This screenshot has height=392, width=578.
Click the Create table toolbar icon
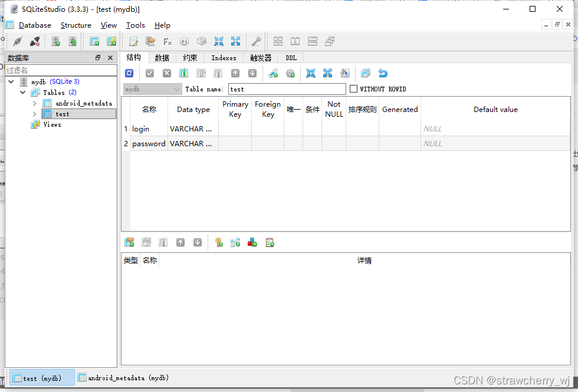(94, 41)
